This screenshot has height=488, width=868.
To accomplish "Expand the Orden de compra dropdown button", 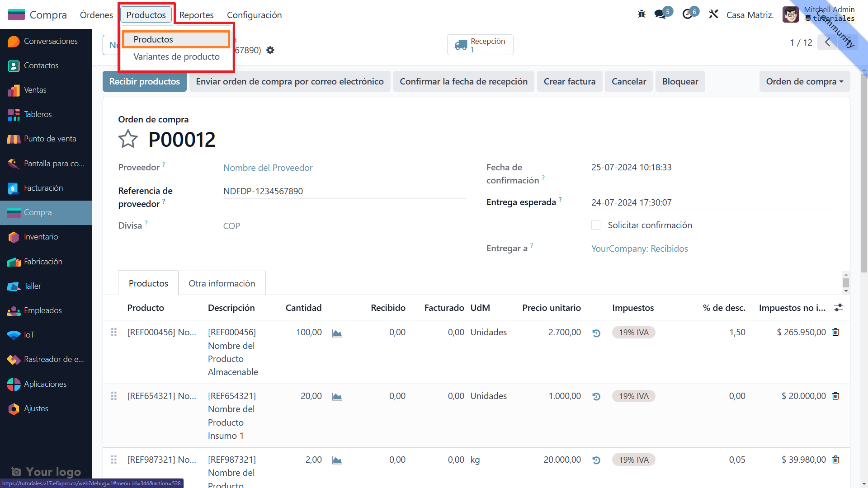I will 804,81.
